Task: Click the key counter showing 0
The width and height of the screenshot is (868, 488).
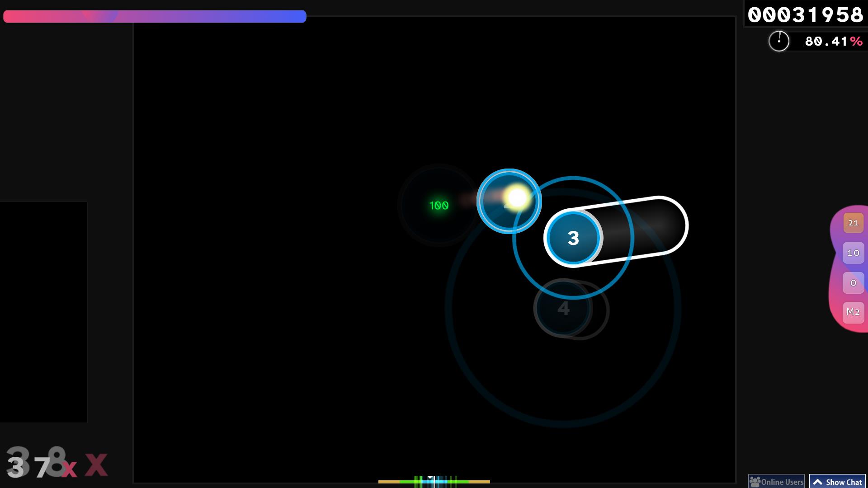Action: point(853,283)
